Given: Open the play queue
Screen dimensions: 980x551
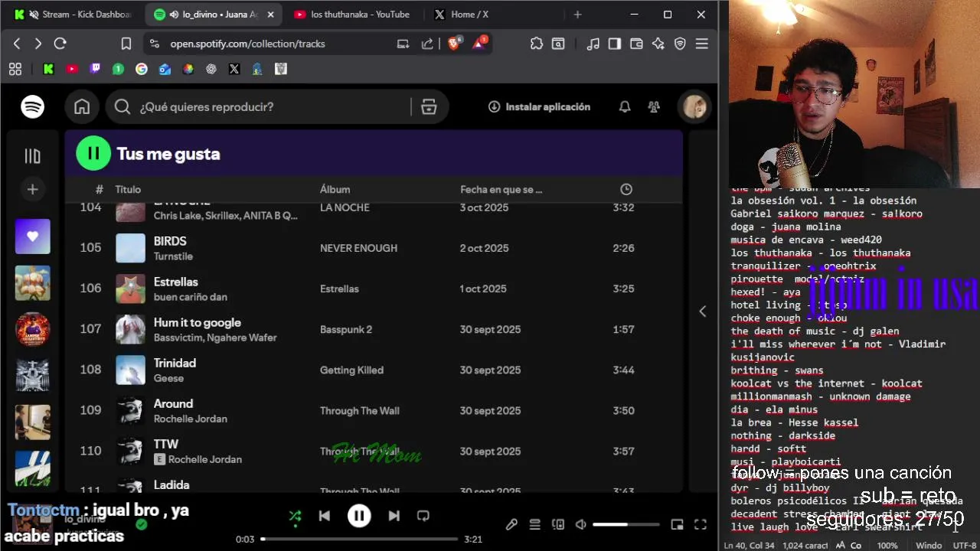Looking at the screenshot, I should tap(534, 524).
